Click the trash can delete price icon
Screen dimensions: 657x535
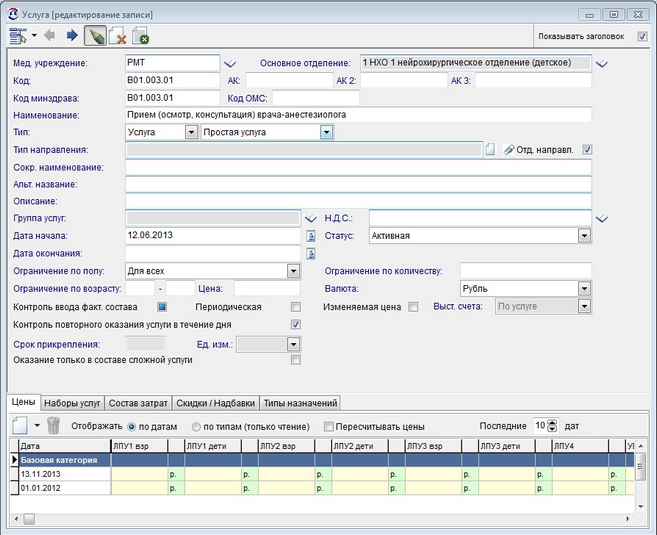click(x=53, y=426)
